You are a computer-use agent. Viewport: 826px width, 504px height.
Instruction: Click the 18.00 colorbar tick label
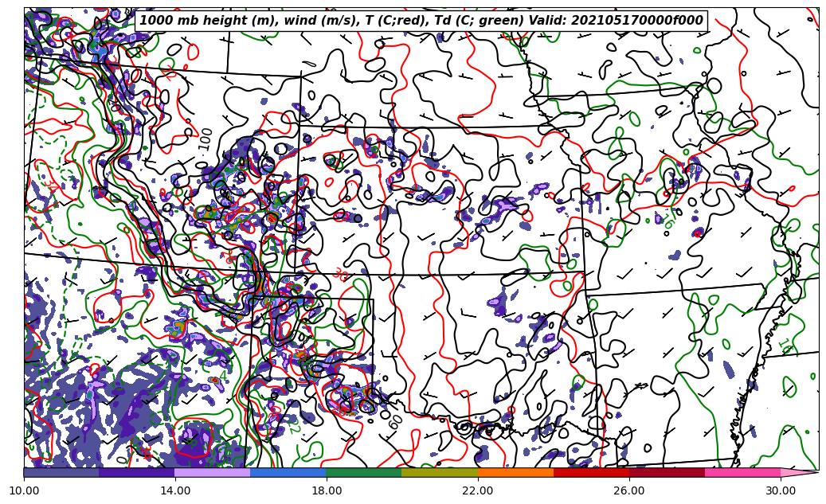point(327,490)
